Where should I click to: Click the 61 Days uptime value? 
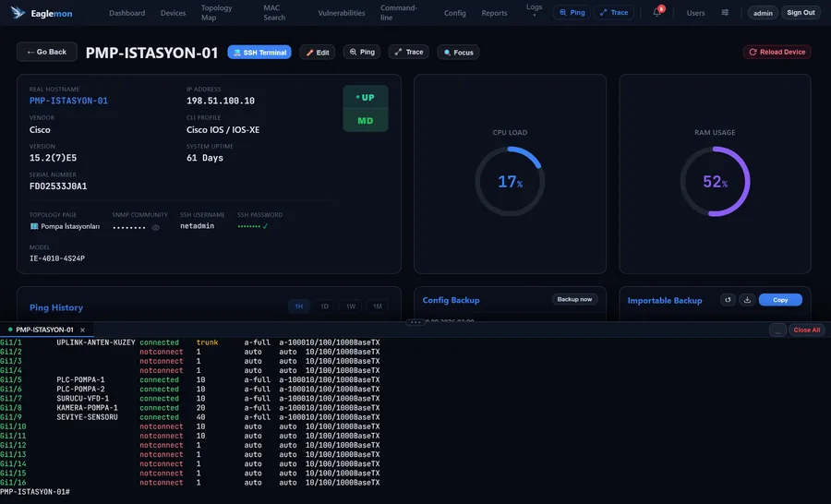[205, 158]
